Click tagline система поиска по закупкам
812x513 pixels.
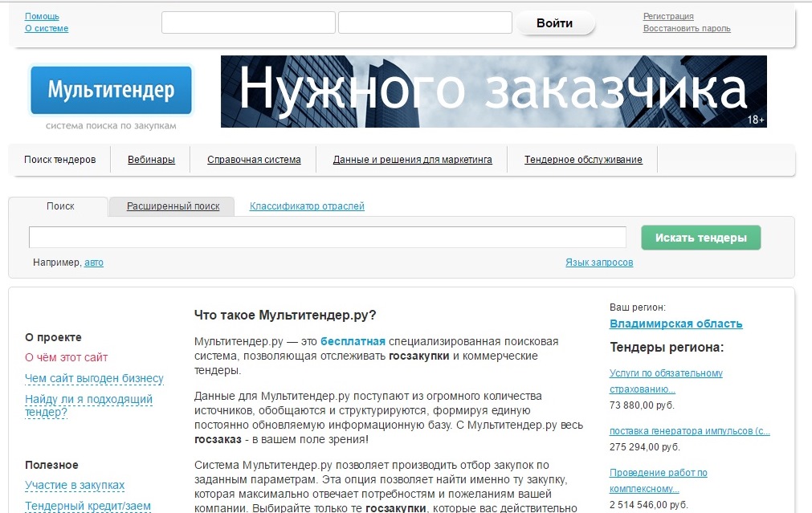111,126
